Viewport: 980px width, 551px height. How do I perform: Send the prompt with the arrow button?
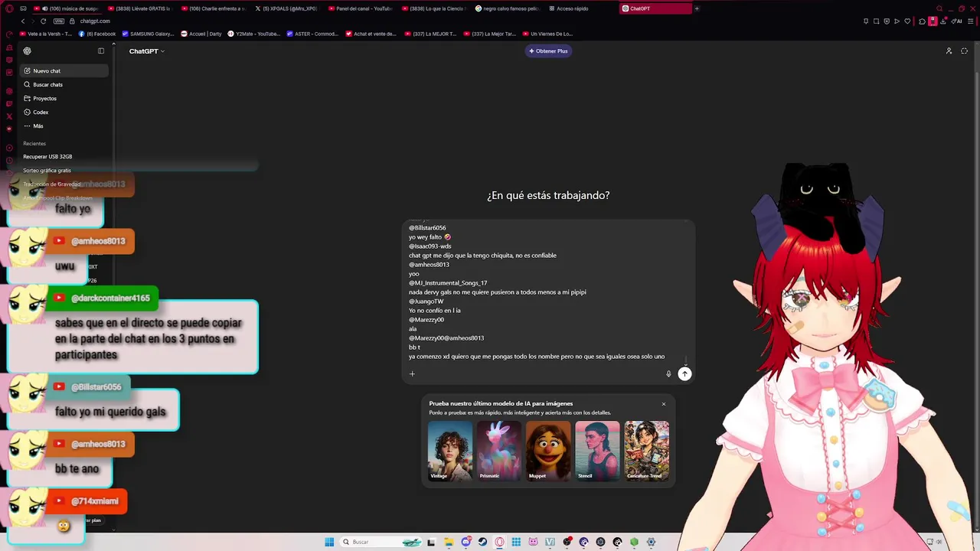tap(684, 374)
